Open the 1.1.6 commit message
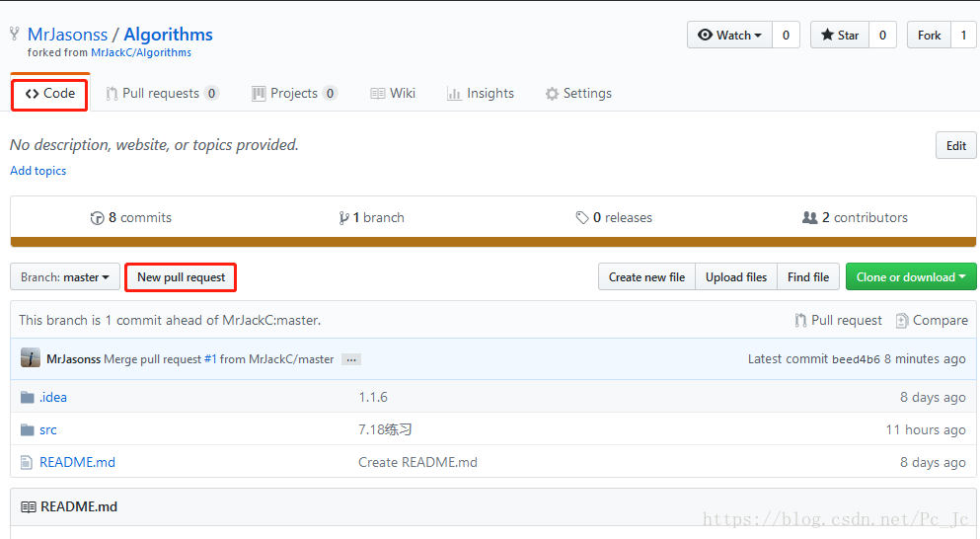The image size is (980, 539). (x=372, y=397)
